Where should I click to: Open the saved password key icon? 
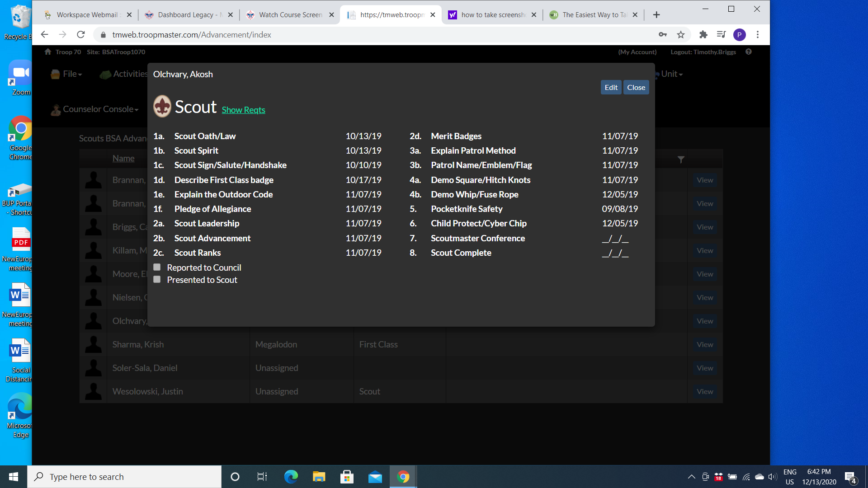pos(663,35)
